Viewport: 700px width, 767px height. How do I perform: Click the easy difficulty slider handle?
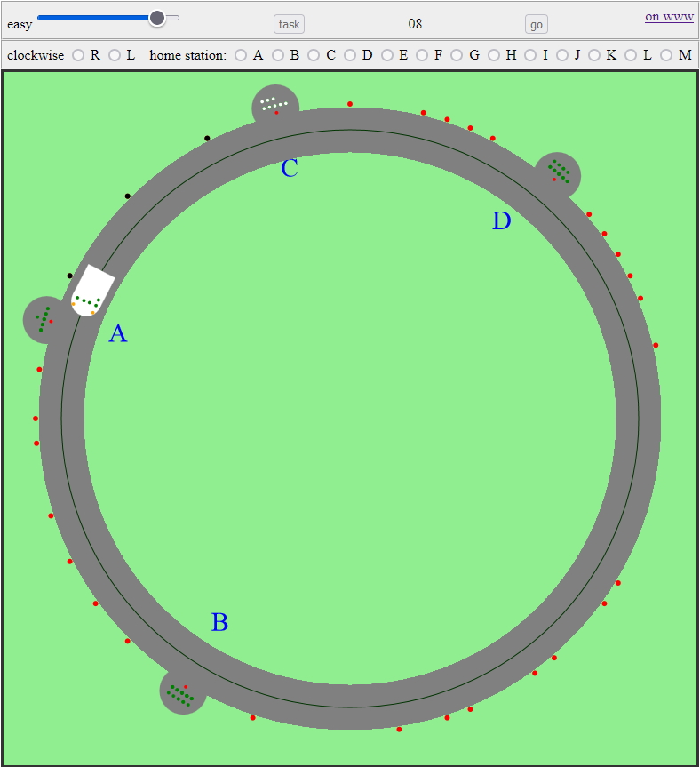click(157, 17)
